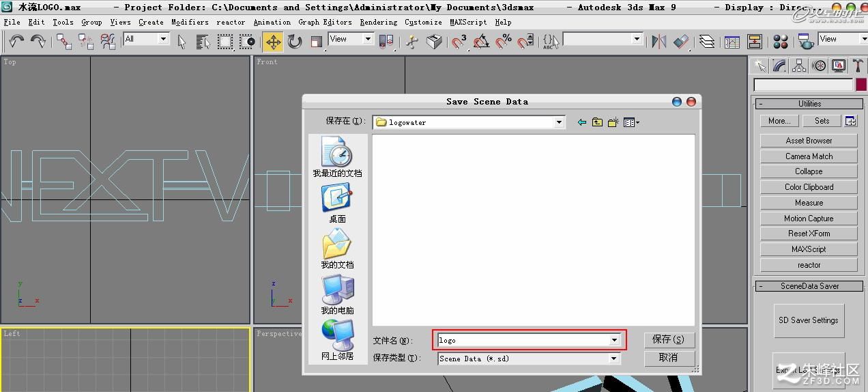Click the Configure Button Sets icon
This screenshot has width=868, height=392.
850,121
